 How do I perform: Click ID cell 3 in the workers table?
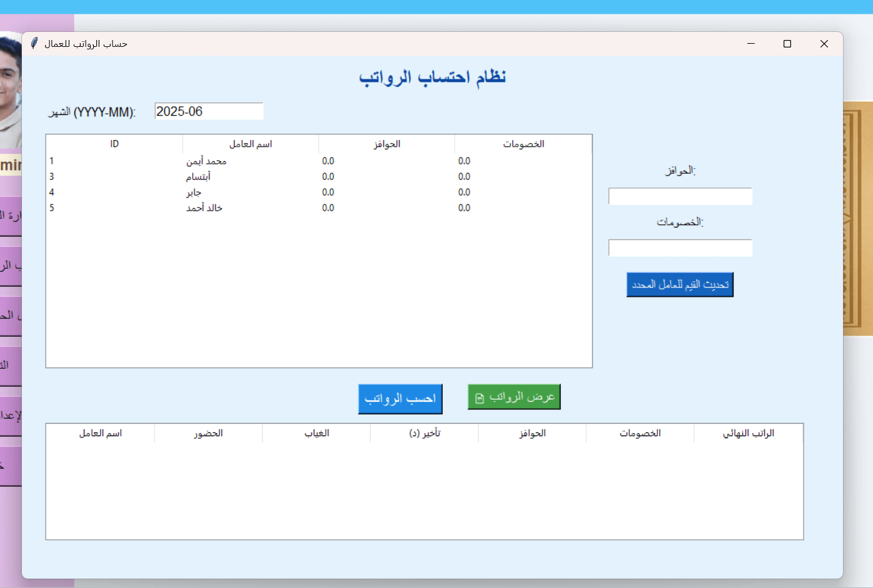click(x=52, y=177)
